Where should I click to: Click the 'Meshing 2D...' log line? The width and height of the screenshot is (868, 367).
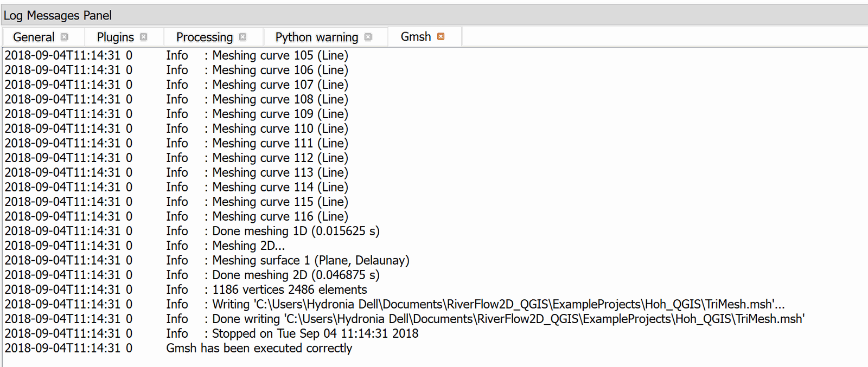pyautogui.click(x=248, y=246)
